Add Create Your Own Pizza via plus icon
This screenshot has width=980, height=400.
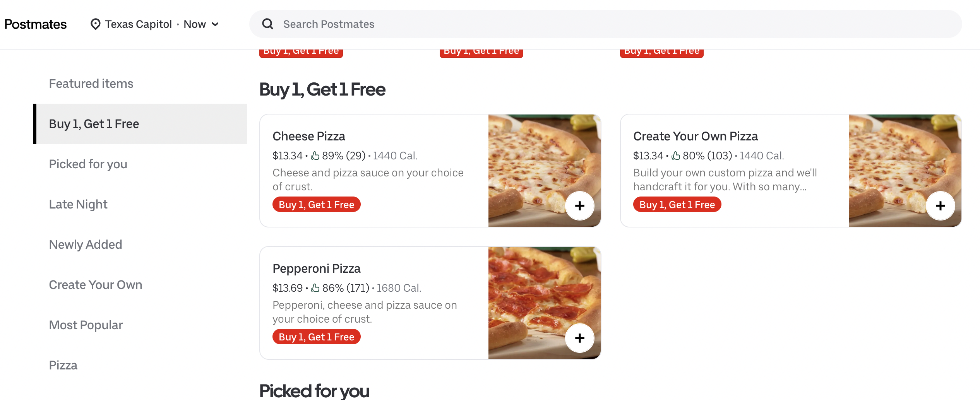(x=940, y=206)
